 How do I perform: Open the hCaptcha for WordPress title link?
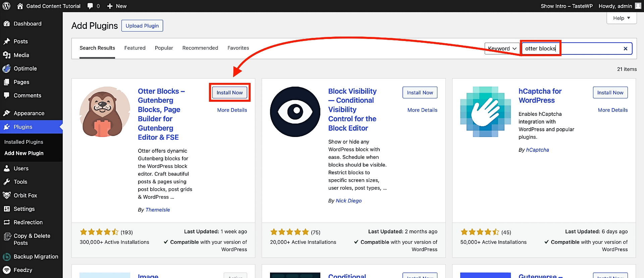coord(540,96)
